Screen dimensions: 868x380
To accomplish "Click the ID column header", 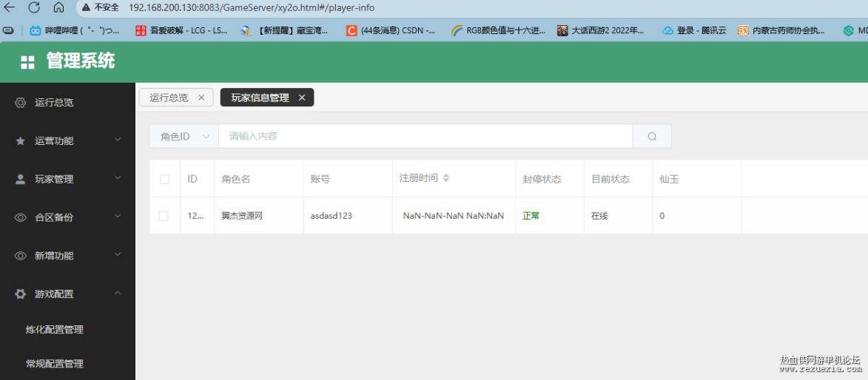I will [192, 179].
